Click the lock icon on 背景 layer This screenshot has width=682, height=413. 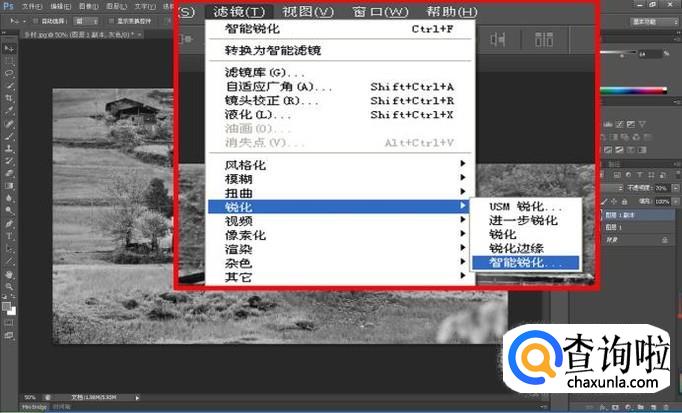(665, 240)
